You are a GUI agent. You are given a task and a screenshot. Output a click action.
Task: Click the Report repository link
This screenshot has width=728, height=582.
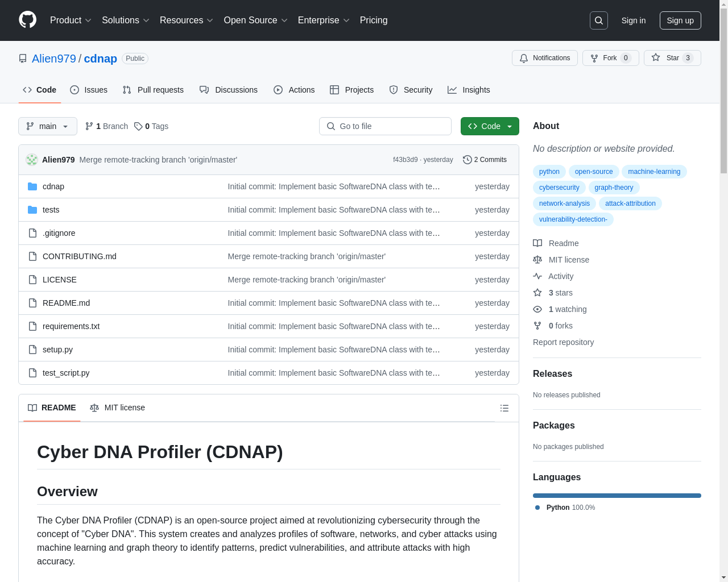tap(563, 342)
